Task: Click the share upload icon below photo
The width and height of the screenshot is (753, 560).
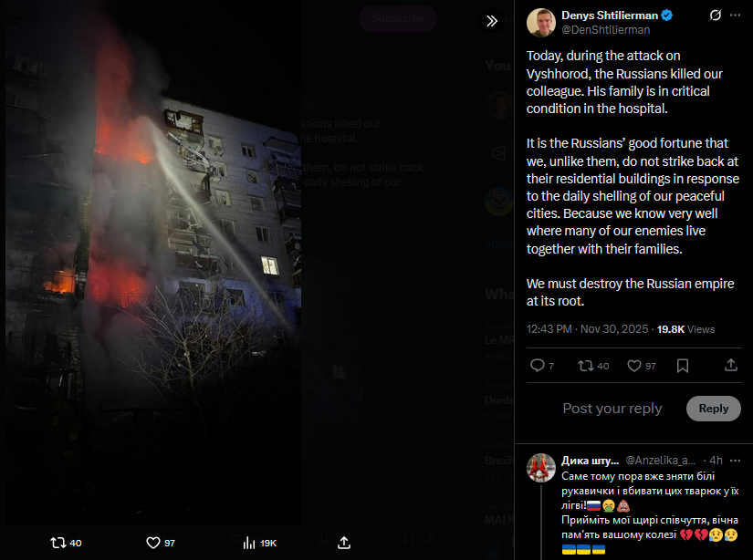Action: 344,543
